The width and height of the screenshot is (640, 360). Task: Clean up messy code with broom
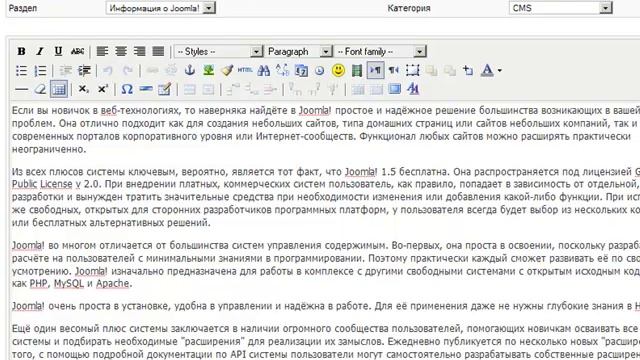[227, 71]
